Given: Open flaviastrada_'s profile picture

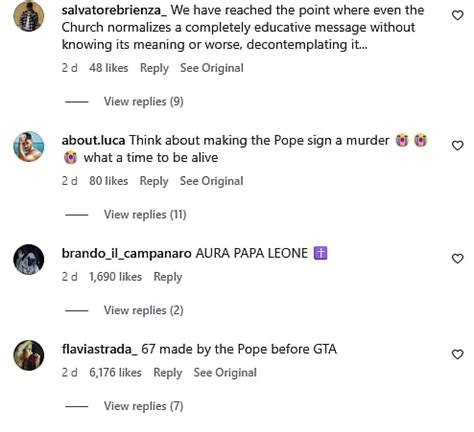Looking at the screenshot, I should pyautogui.click(x=29, y=355).
